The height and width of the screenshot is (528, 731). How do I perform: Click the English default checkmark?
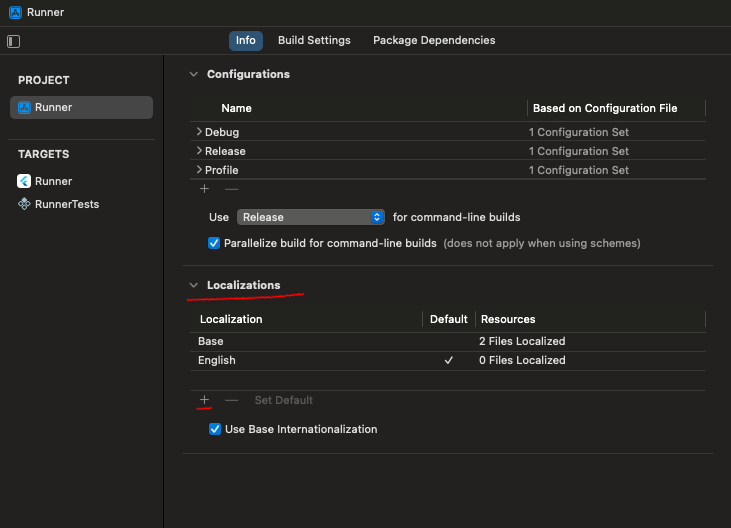click(x=448, y=360)
